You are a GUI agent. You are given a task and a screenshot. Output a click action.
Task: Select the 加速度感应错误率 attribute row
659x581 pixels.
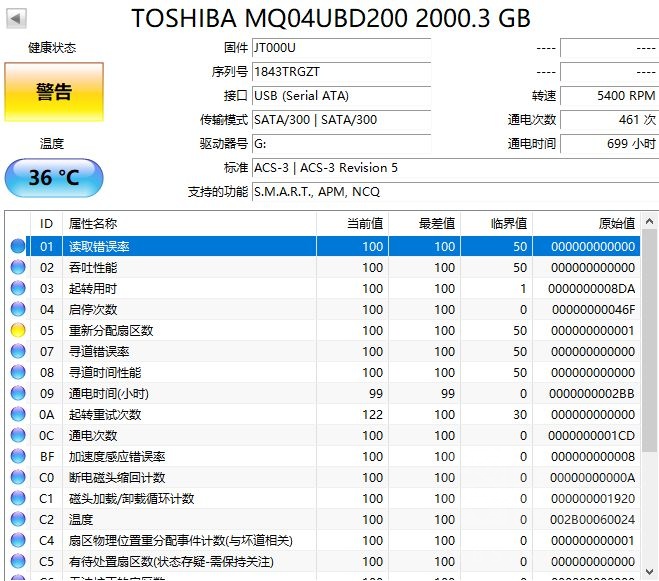[323, 457]
